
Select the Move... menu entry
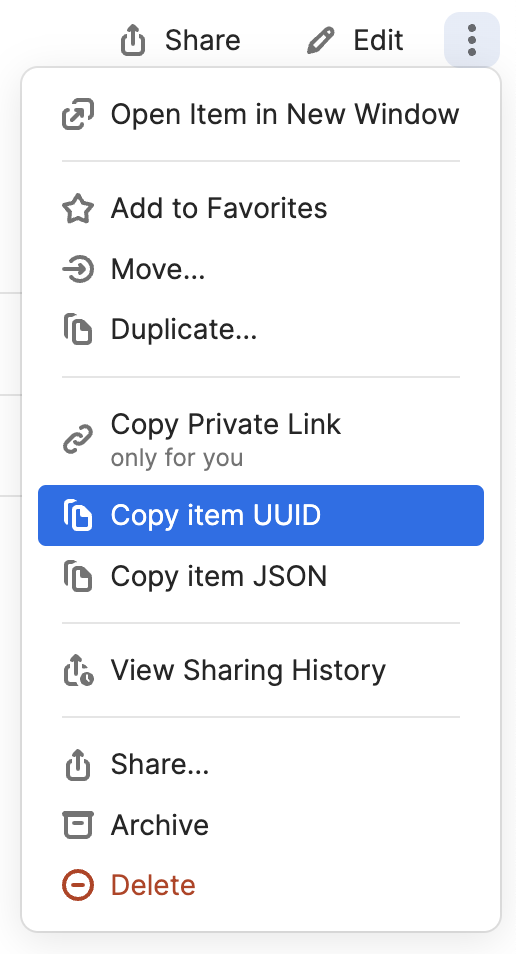[x=261, y=269]
